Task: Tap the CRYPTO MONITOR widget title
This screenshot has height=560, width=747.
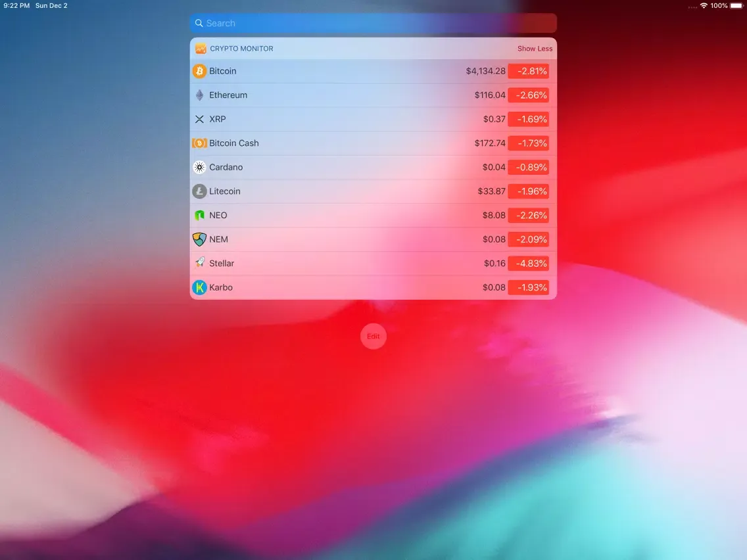Action: (241, 49)
